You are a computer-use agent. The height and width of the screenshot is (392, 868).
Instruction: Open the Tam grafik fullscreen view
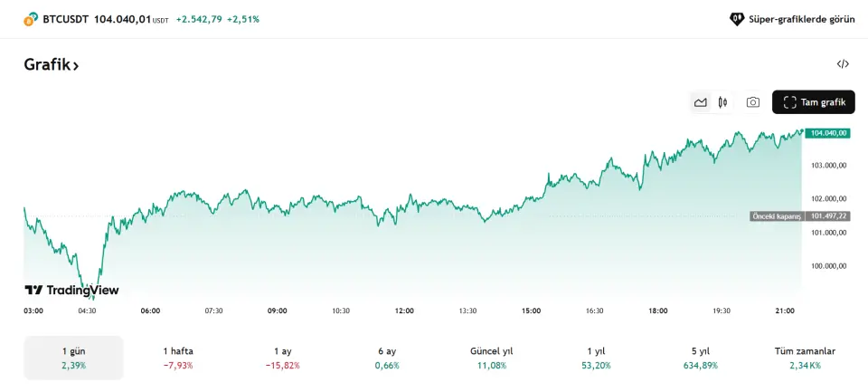pyautogui.click(x=814, y=102)
